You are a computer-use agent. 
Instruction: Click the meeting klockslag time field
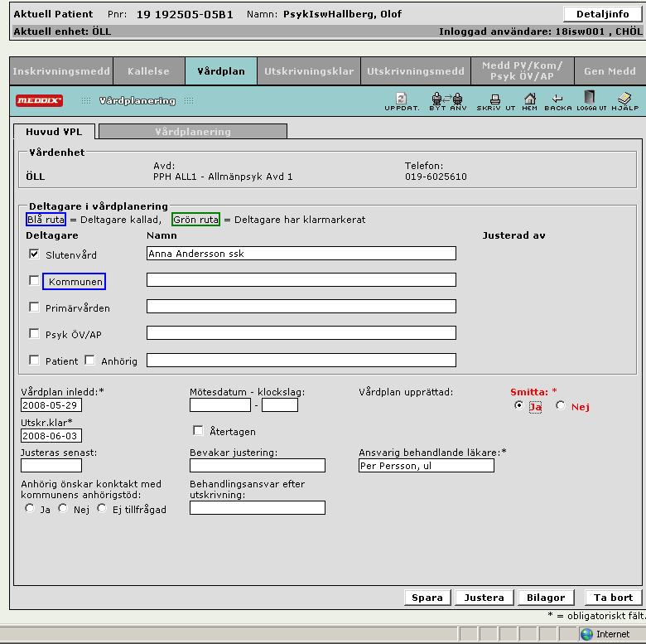[x=280, y=404]
